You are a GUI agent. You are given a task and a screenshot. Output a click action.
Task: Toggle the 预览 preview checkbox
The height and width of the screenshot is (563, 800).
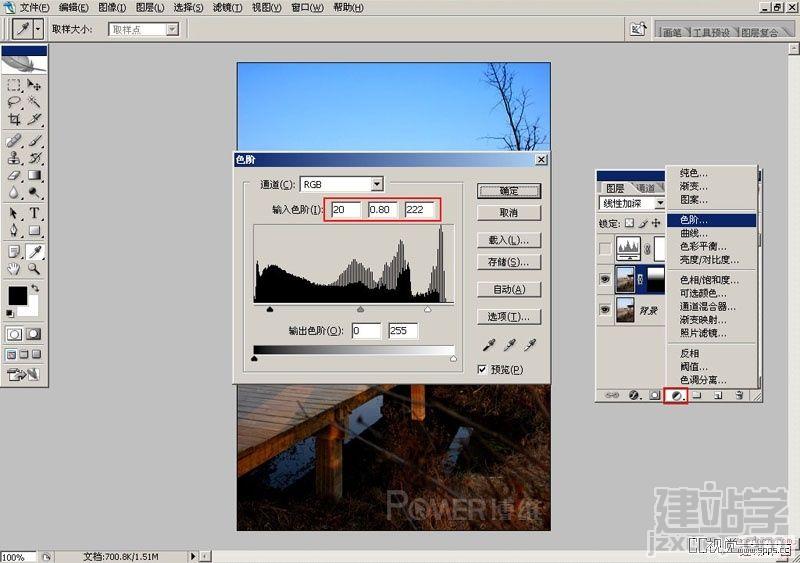click(482, 369)
